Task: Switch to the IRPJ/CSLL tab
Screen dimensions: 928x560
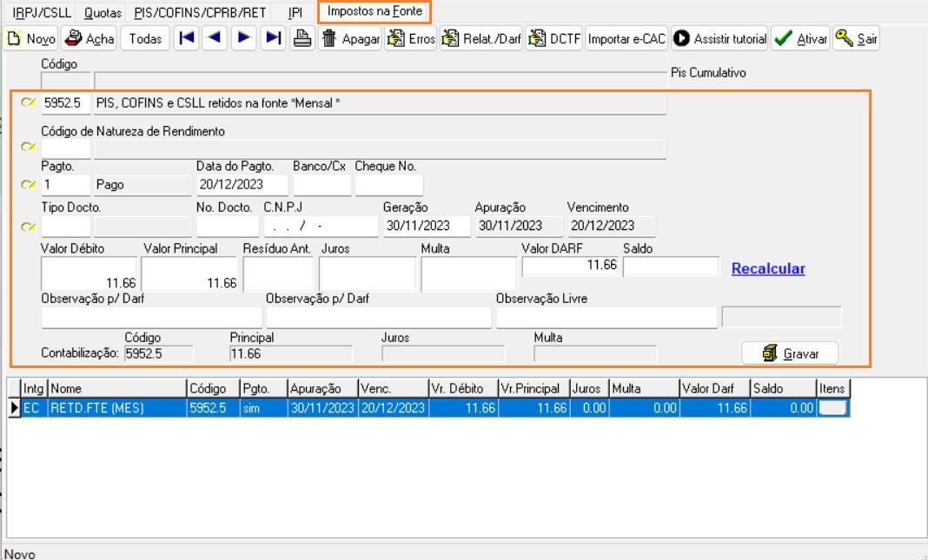Action: click(42, 12)
